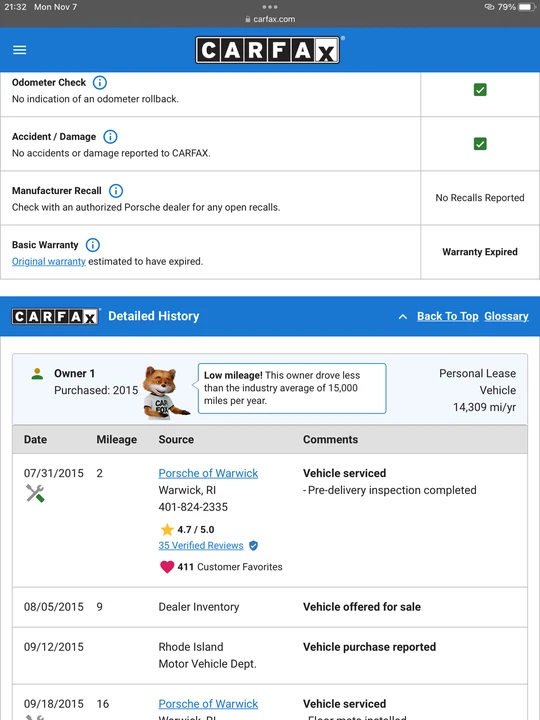The width and height of the screenshot is (540, 720).
Task: Tap the pink heart Customer Favorites icon
Action: (167, 567)
